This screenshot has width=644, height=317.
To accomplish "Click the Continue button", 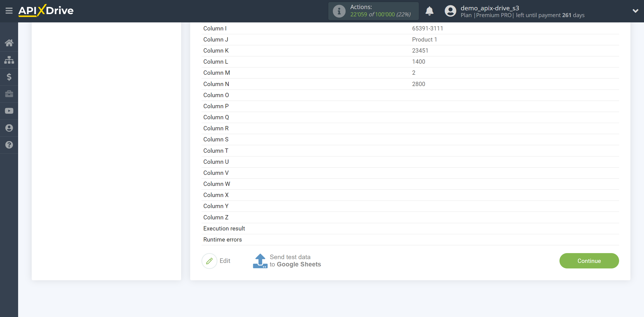I will (x=589, y=261).
